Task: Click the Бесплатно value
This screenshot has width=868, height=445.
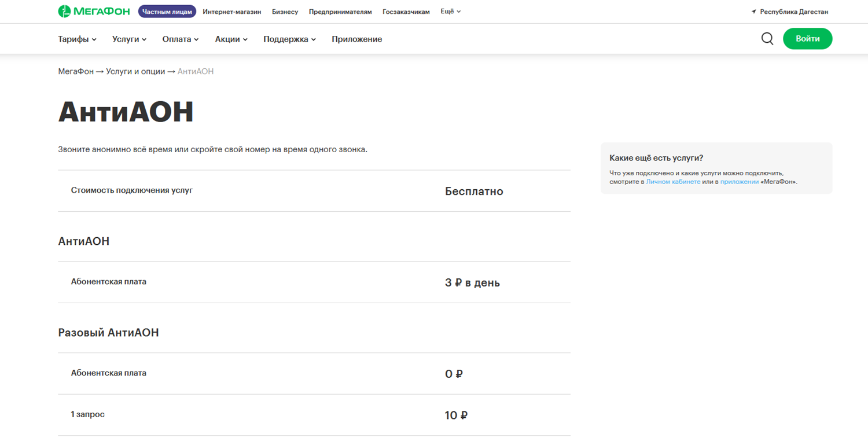Action: pos(474,192)
